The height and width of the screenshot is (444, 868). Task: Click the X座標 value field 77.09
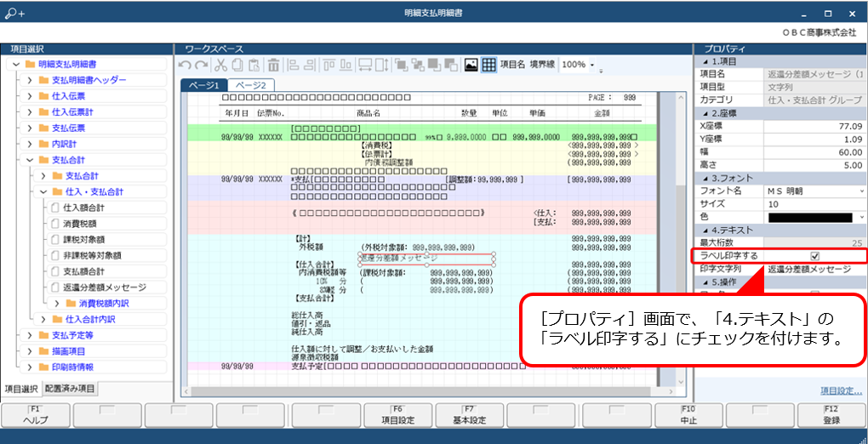[x=814, y=126]
